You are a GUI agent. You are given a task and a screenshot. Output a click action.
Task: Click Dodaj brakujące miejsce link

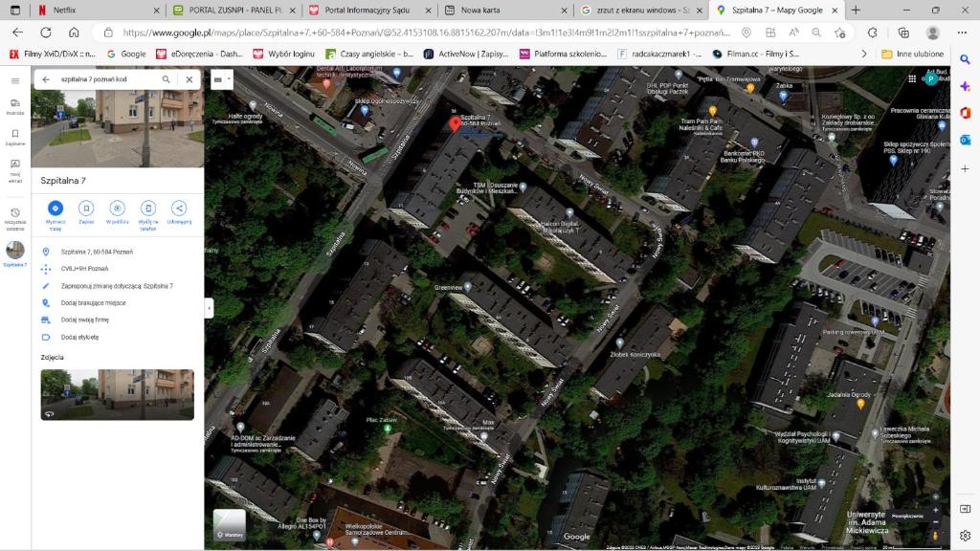pyautogui.click(x=93, y=303)
